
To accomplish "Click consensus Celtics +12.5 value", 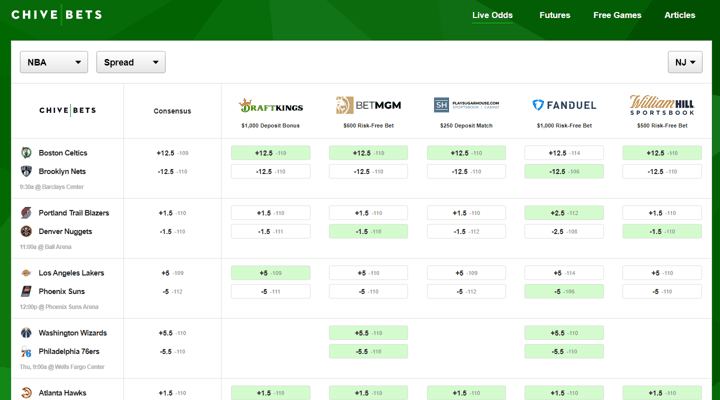I will [172, 153].
